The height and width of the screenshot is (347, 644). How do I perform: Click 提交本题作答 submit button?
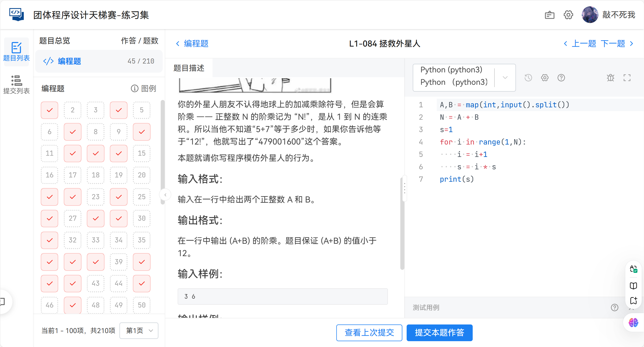pyautogui.click(x=439, y=333)
